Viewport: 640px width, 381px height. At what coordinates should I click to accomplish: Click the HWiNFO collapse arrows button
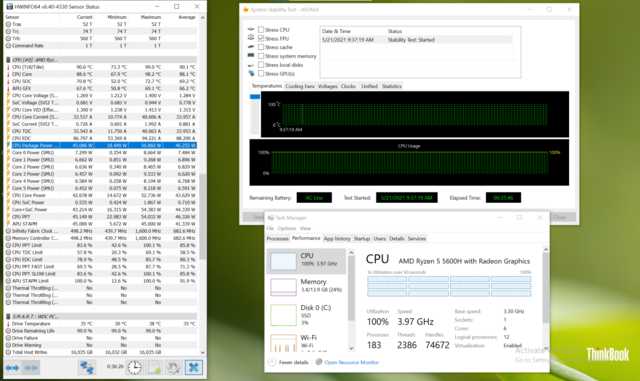pyautogui.click(x=31, y=368)
